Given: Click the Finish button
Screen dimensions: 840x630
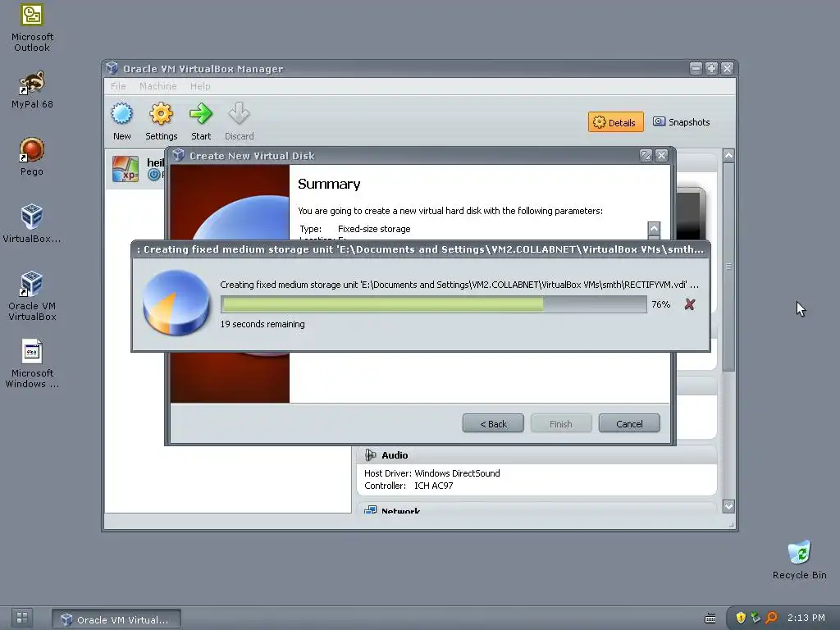Looking at the screenshot, I should pyautogui.click(x=561, y=424).
